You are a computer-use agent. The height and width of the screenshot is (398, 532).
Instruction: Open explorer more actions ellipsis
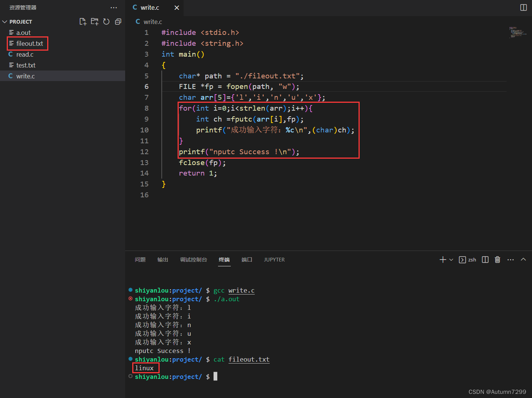coord(114,8)
